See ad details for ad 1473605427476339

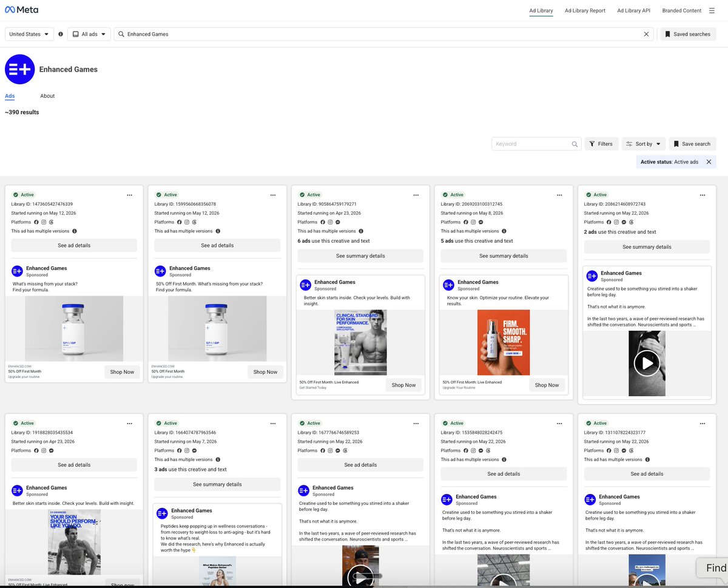pos(74,245)
